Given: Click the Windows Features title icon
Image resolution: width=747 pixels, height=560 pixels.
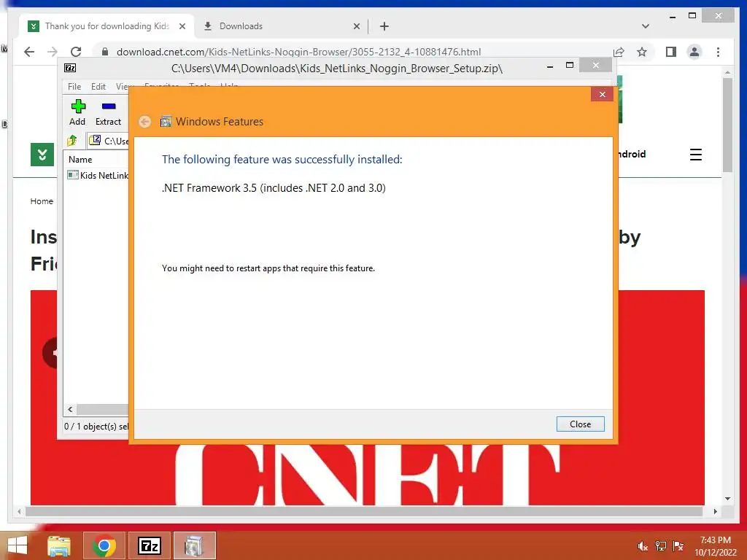Looking at the screenshot, I should pos(166,122).
